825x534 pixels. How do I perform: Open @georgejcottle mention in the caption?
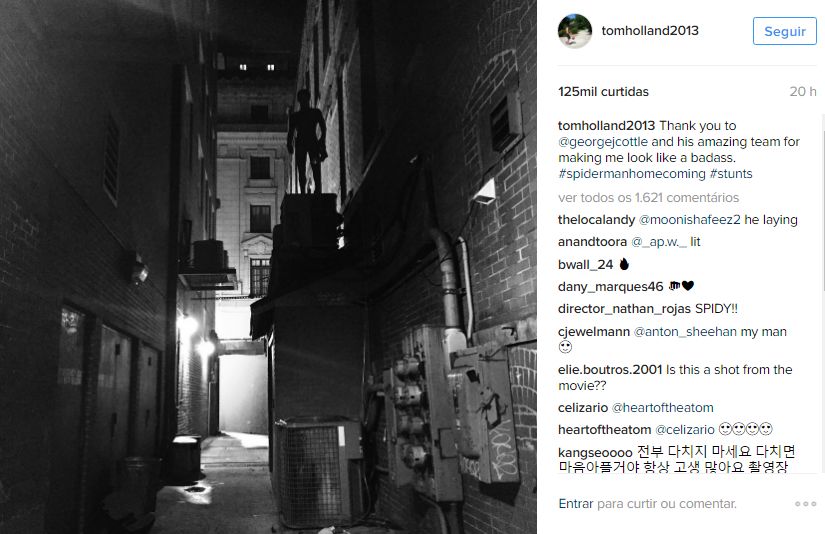click(x=603, y=142)
